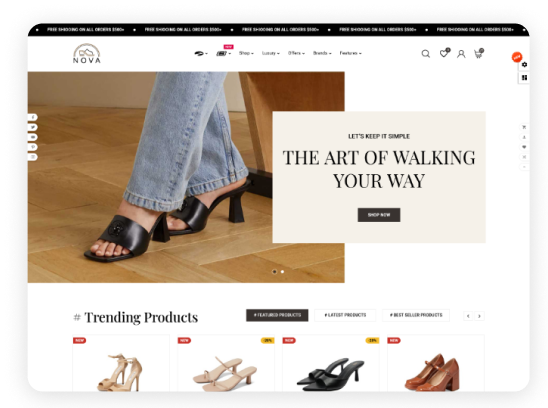
Task: Open the settings gear icon
Action: pos(524,65)
